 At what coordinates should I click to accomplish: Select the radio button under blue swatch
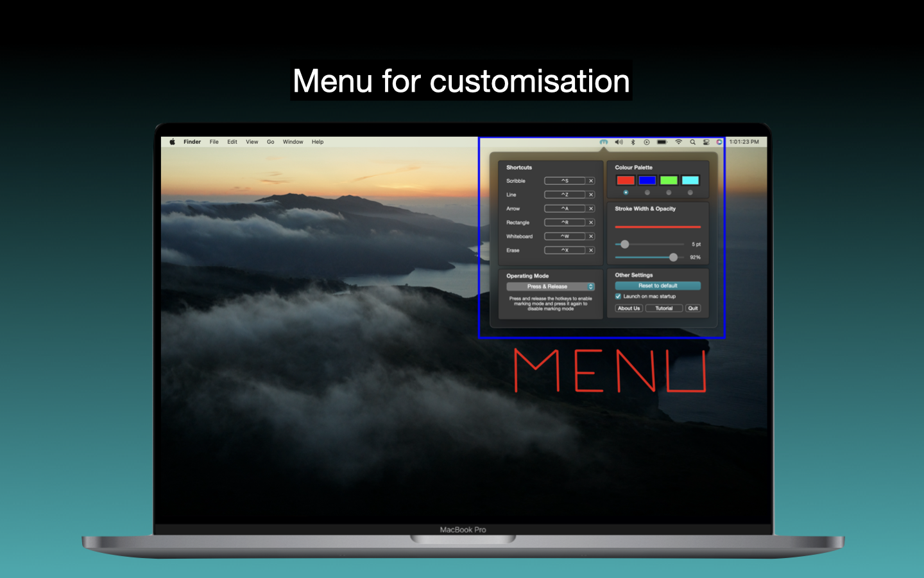coord(647,193)
